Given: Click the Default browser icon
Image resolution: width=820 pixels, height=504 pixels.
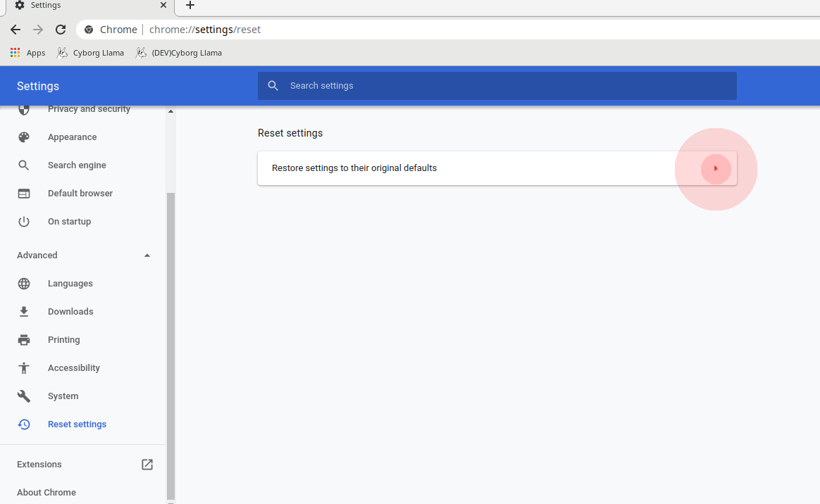Looking at the screenshot, I should (24, 193).
